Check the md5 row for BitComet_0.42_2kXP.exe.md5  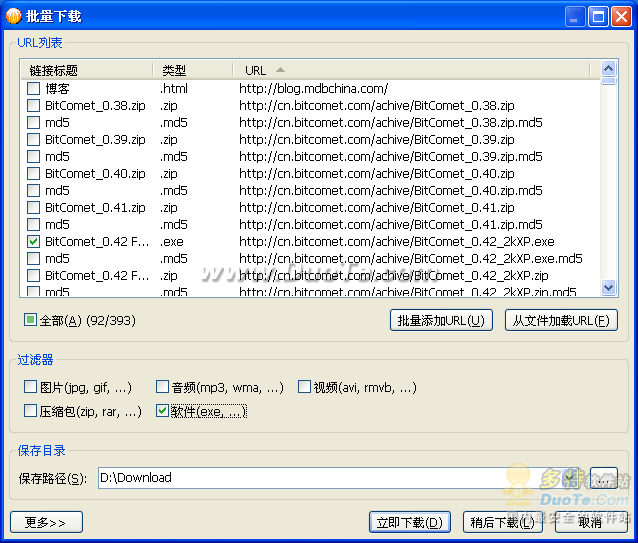coord(33,259)
